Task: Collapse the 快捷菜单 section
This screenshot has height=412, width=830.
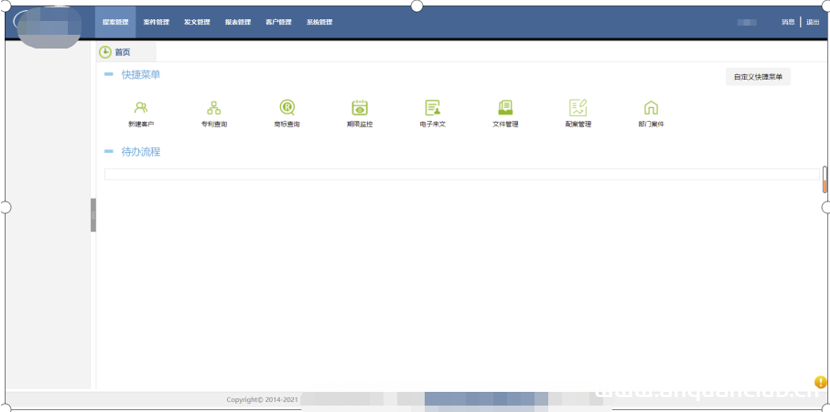Action: (109, 75)
